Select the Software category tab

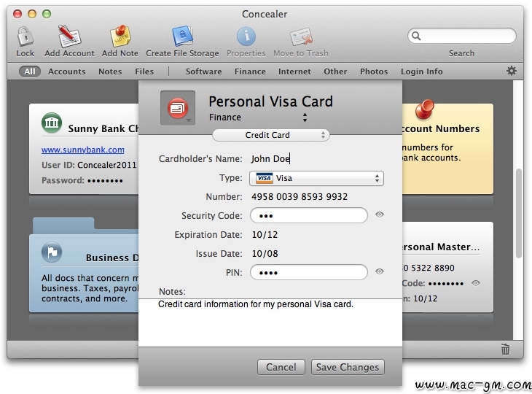point(203,72)
